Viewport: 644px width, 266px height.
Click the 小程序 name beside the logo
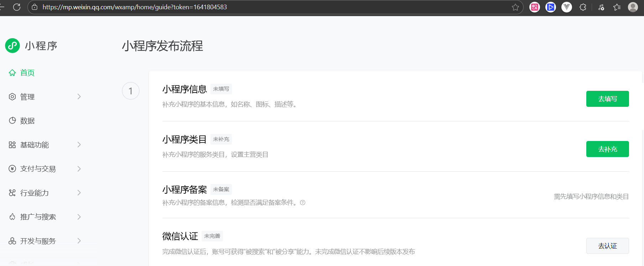(41, 46)
